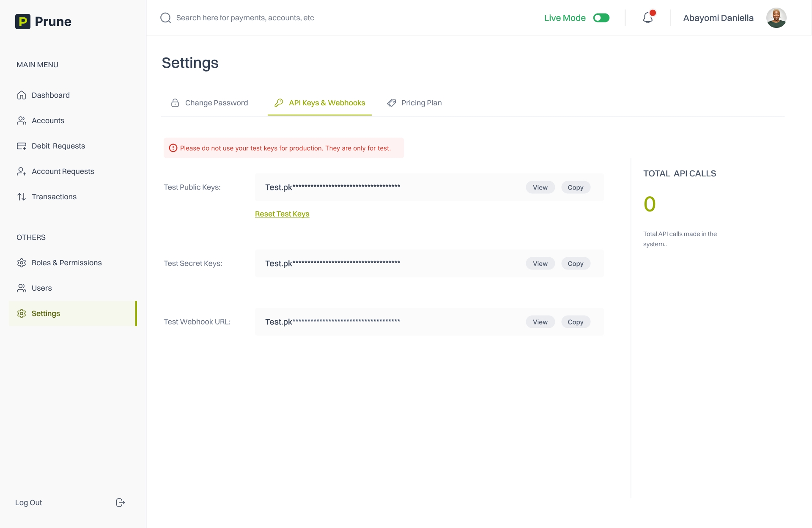Viewport: 812px width, 528px height.
Task: Open the Abayomi Daniella profile avatar
Action: click(776, 18)
